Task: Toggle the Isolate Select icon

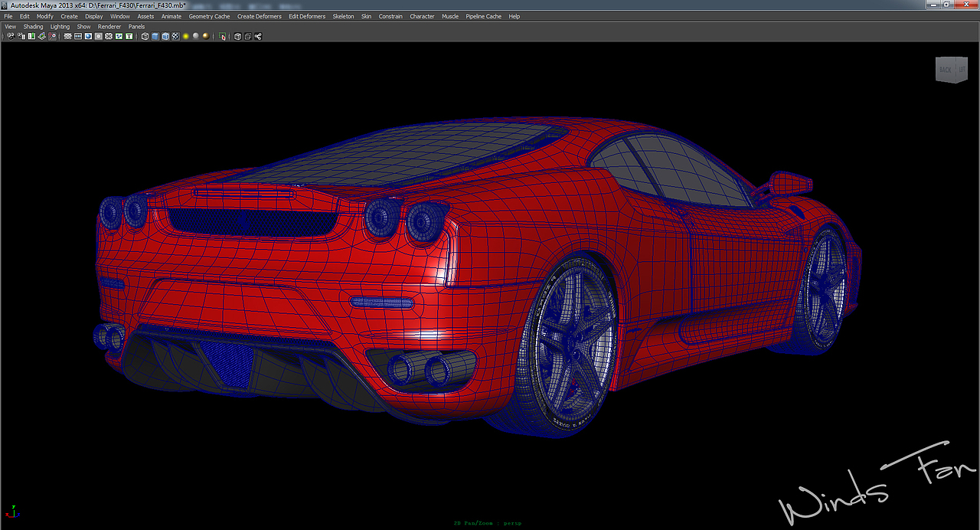Action: [x=222, y=36]
